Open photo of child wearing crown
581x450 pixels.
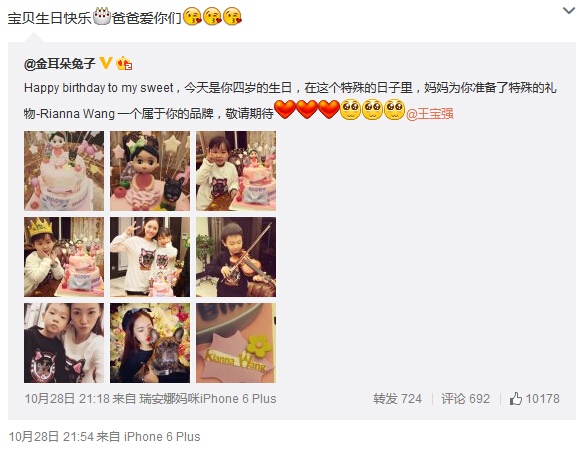point(64,257)
